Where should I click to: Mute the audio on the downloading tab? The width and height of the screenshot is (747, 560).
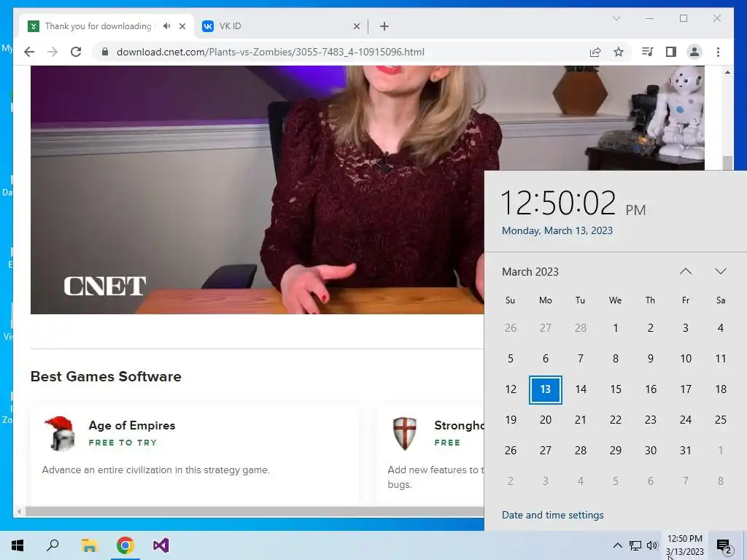pos(166,26)
